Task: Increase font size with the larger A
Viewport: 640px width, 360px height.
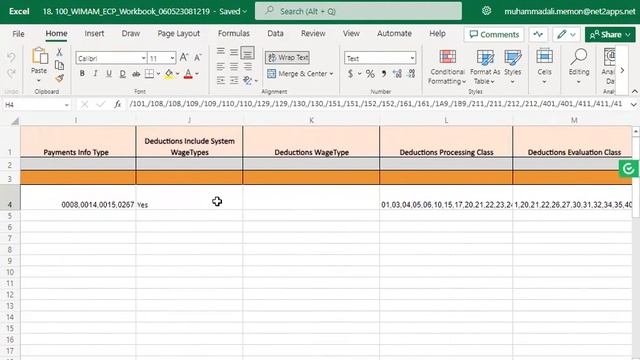Action: pos(184,58)
